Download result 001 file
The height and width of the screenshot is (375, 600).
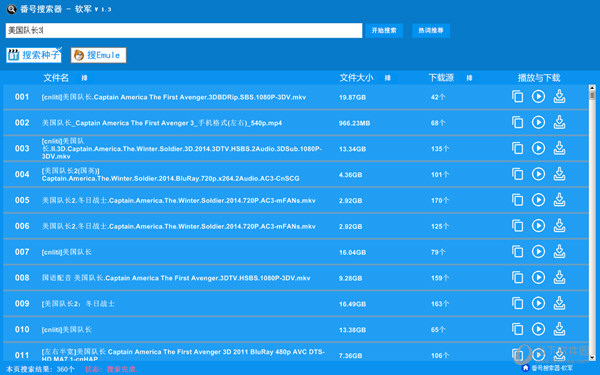pyautogui.click(x=559, y=96)
